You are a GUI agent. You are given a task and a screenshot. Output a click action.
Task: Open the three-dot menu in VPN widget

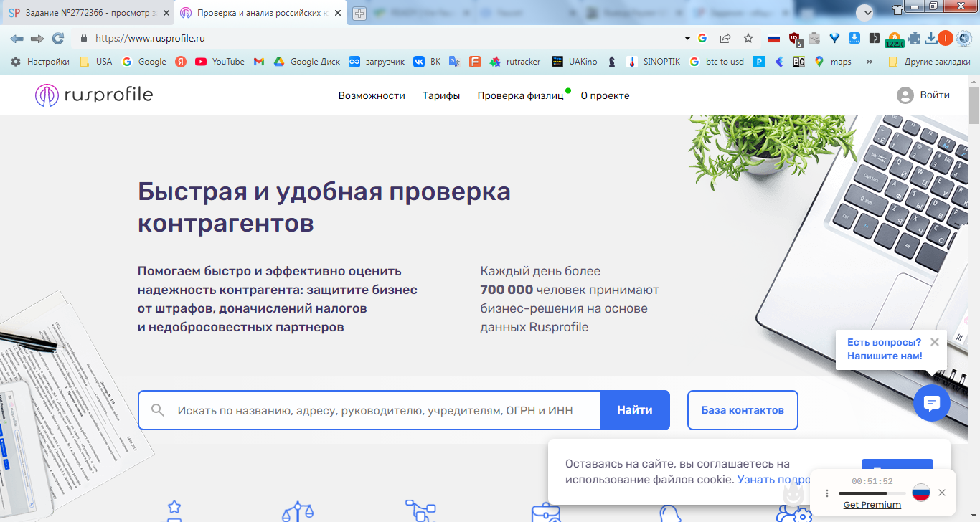click(x=826, y=493)
